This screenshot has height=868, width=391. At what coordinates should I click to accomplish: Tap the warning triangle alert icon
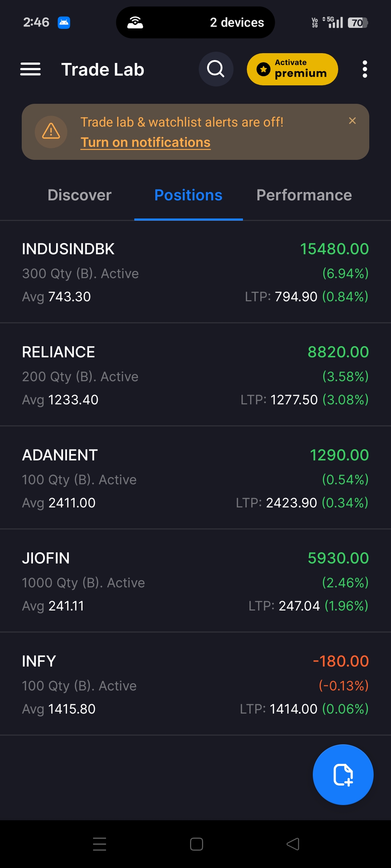click(51, 132)
